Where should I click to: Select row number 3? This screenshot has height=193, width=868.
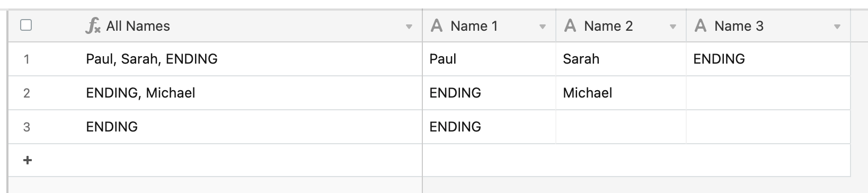click(x=26, y=127)
